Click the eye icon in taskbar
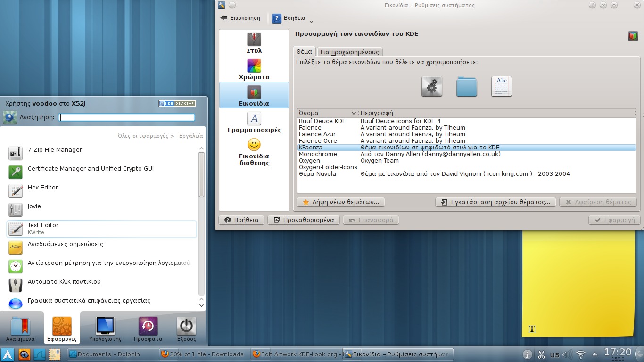 point(24,354)
